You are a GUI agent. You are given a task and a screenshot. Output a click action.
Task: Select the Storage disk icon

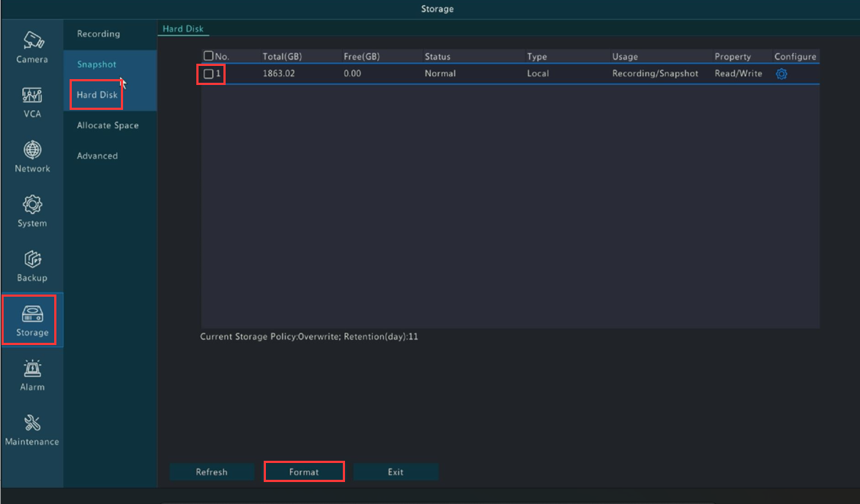32,314
